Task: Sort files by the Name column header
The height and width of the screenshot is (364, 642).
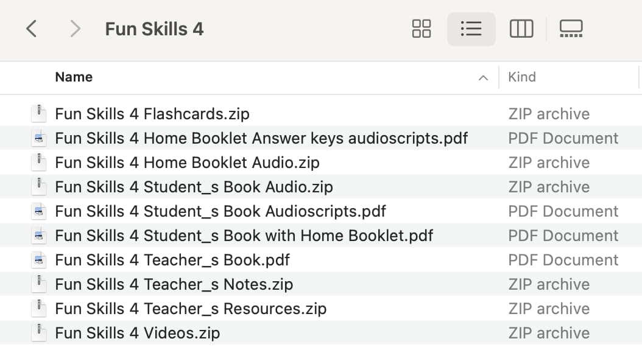Action: [74, 77]
